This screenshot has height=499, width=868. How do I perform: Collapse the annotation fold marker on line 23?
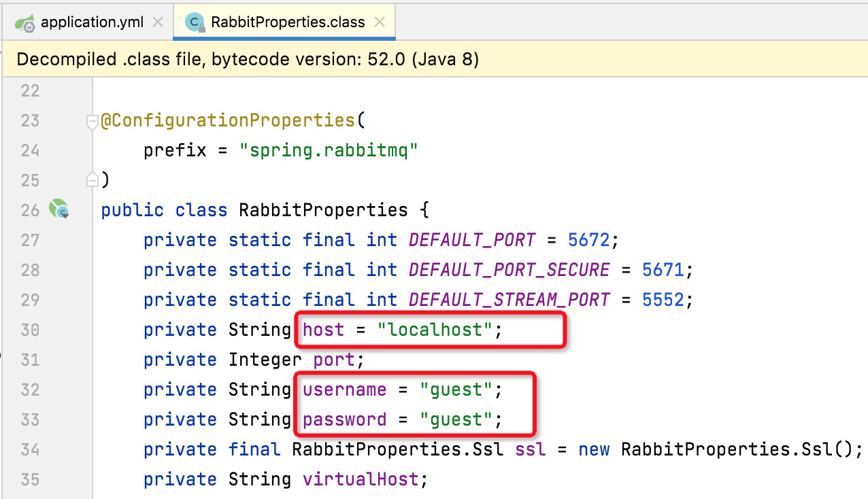[92, 121]
